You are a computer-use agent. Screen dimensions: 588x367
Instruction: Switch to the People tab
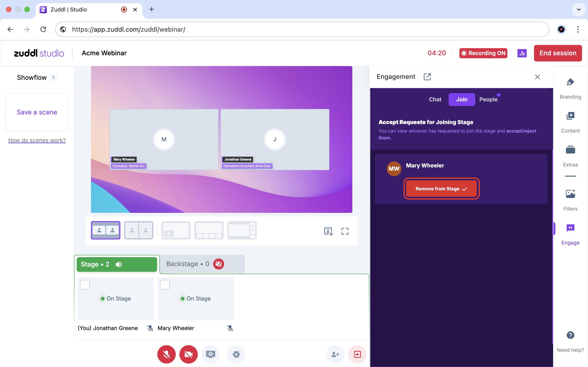click(x=488, y=100)
